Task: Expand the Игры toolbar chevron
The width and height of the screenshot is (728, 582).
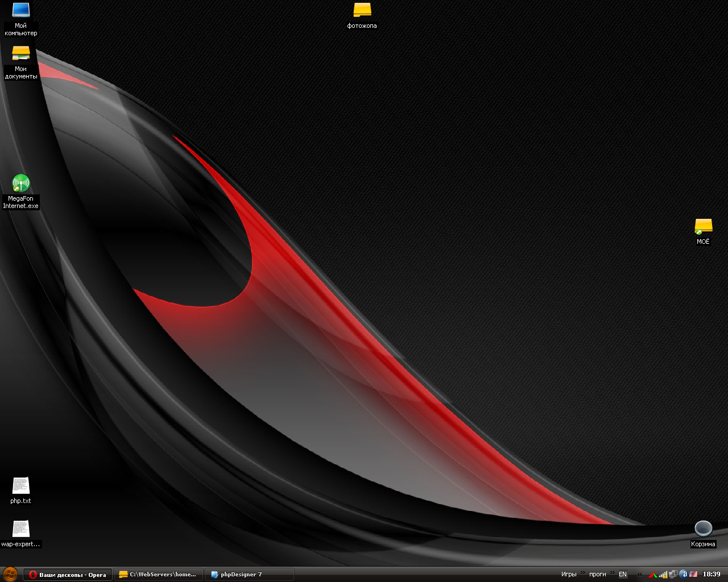Action: [582, 573]
